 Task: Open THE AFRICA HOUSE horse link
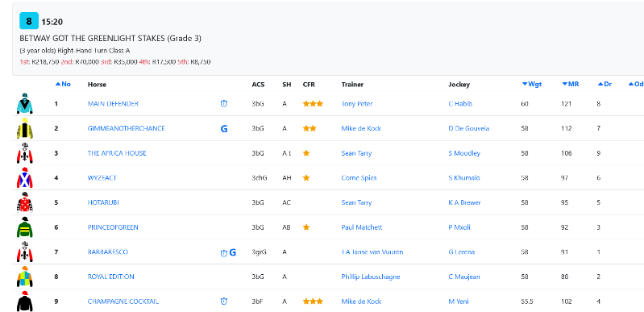pyautogui.click(x=117, y=153)
